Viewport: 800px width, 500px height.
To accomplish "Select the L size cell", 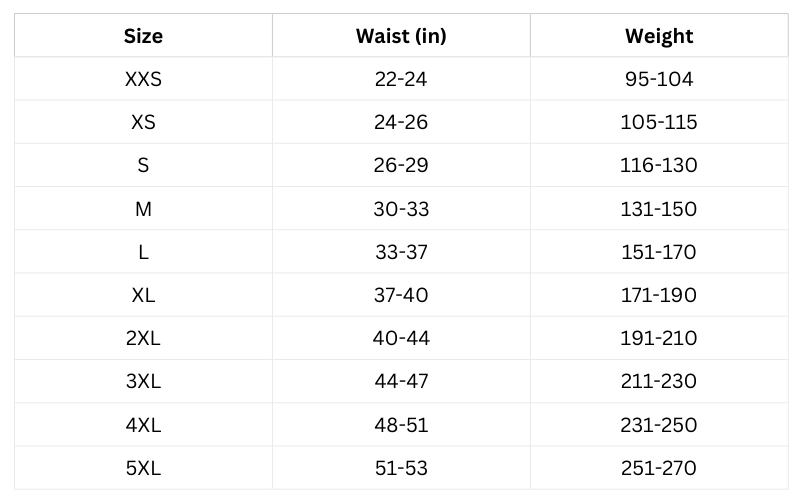I will coord(143,252).
